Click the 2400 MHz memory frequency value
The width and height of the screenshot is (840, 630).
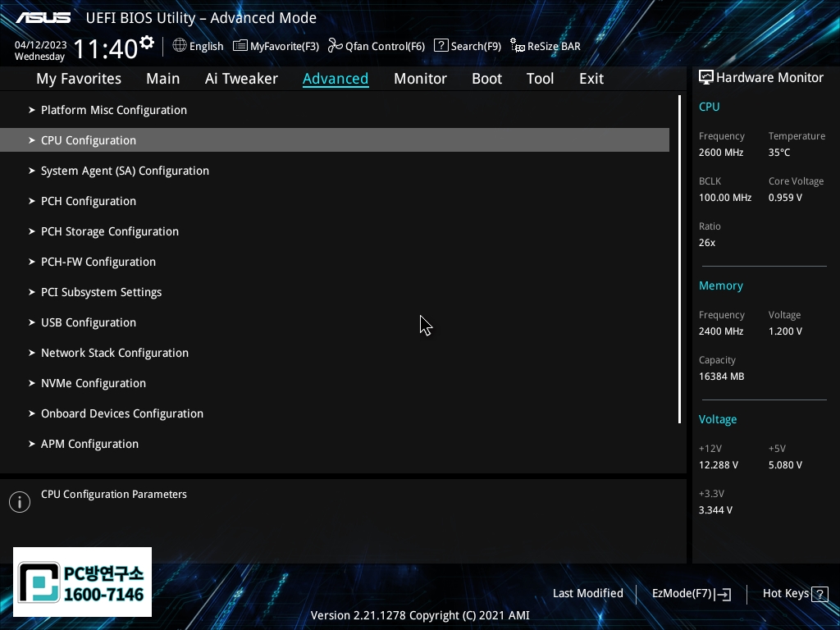point(721,331)
